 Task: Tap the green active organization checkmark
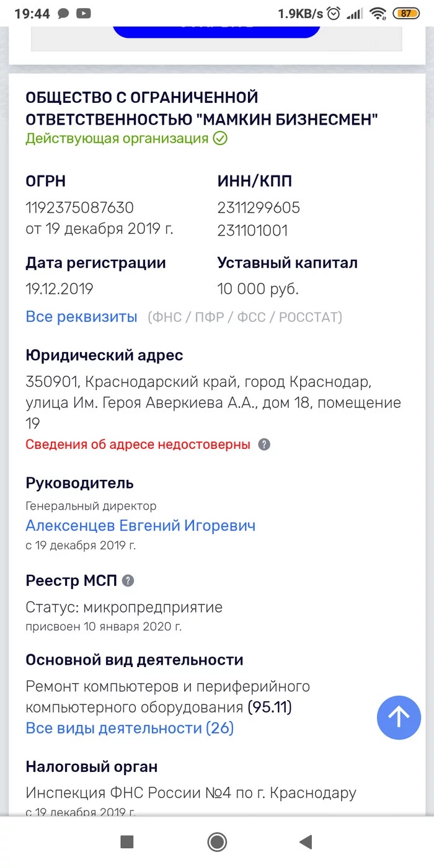coord(220,138)
